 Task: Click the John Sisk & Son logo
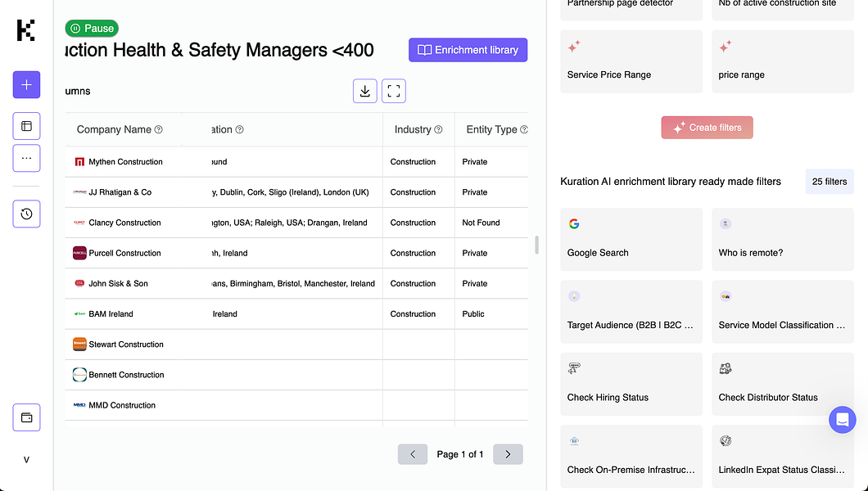coord(79,283)
